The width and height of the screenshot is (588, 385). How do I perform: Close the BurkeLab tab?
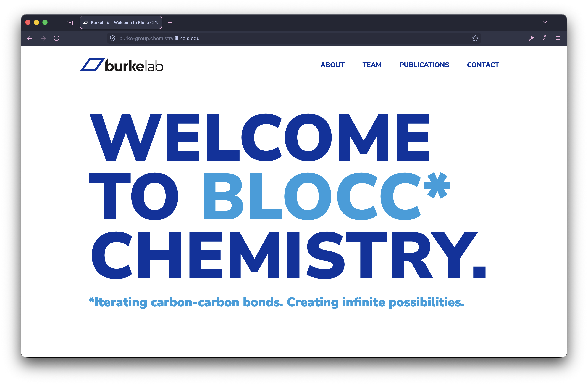click(156, 22)
